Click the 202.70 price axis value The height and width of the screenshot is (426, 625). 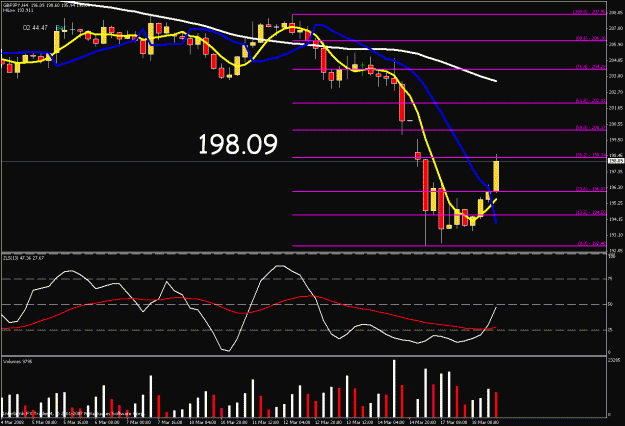[615, 92]
